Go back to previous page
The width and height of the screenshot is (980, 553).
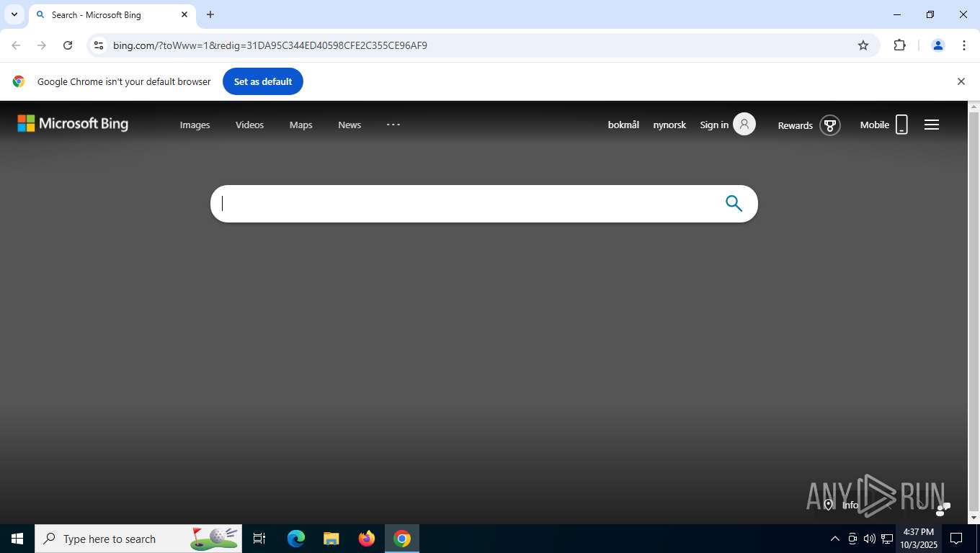pyautogui.click(x=16, y=45)
